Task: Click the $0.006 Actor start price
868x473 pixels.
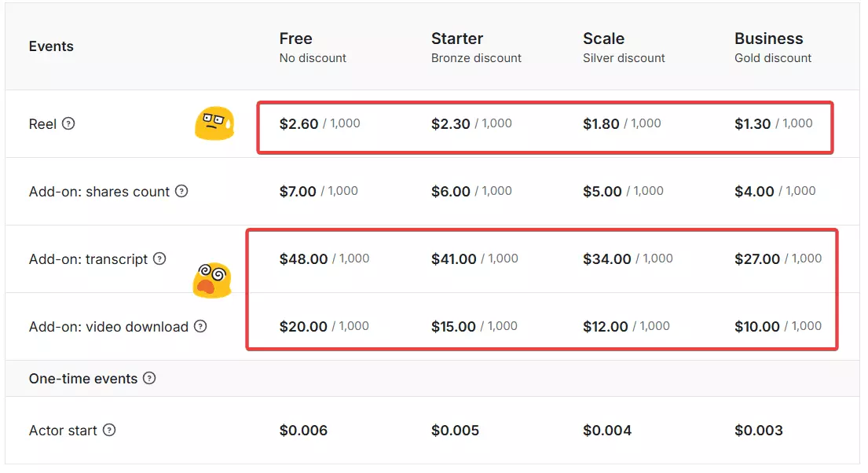Action: point(303,430)
